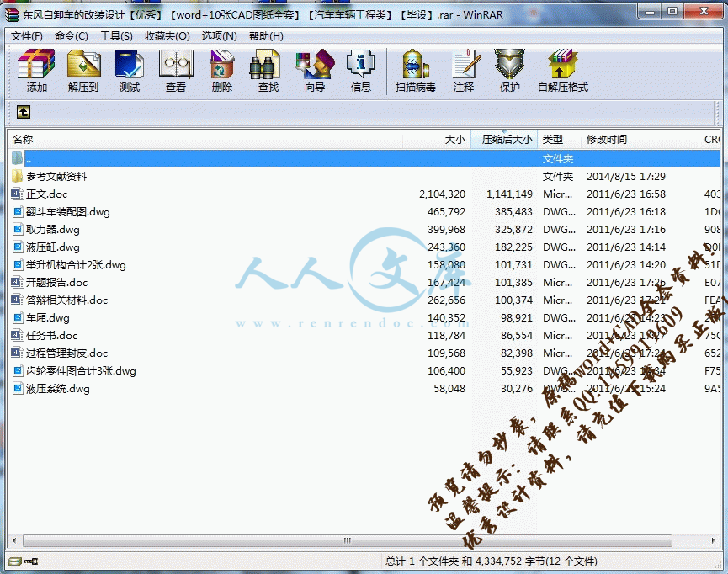Viewport: 728px width, 574px height.
Task: Click the Word icon of 正文.doc
Action: tap(17, 194)
